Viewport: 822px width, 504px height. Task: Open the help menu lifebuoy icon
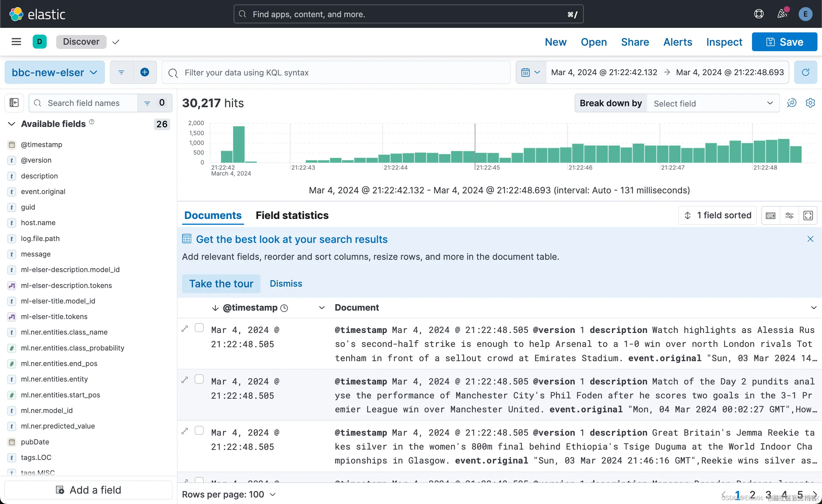point(758,14)
